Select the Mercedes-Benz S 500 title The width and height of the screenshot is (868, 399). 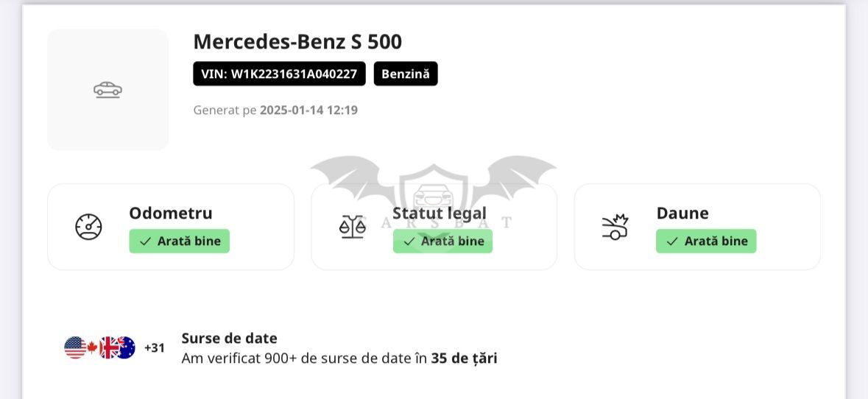(298, 41)
